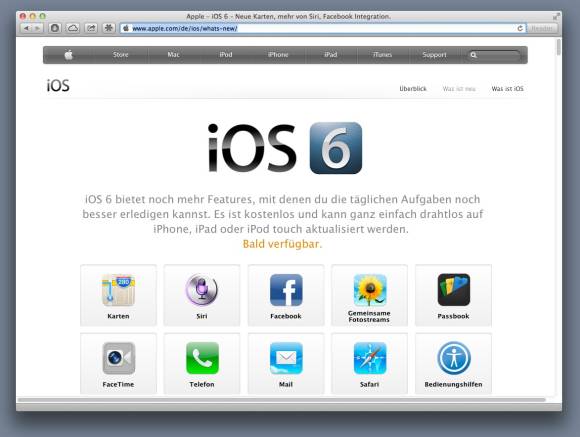Viewport: 580px width, 437px height.
Task: Click the Mail envelope icon
Action: [x=286, y=358]
